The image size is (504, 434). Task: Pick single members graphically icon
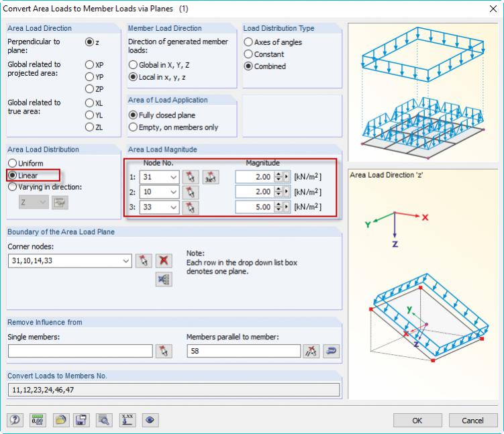click(x=164, y=351)
